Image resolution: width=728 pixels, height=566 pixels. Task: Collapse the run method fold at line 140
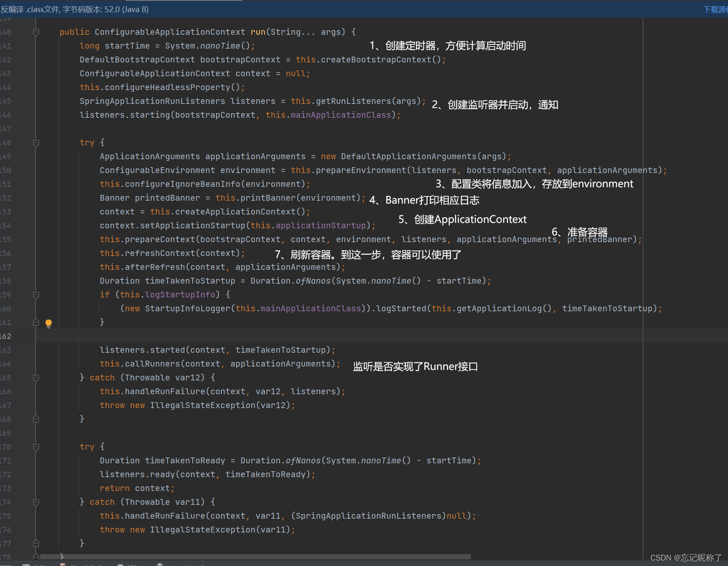point(36,32)
